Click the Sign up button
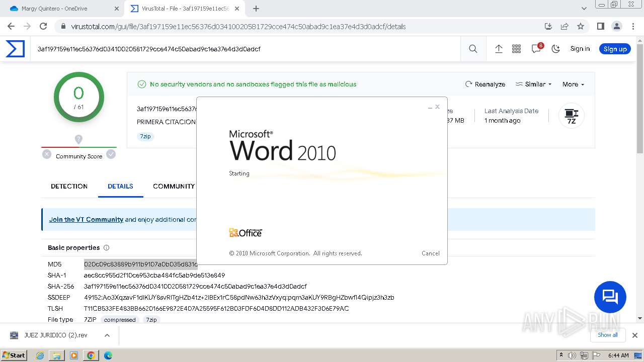 coord(615,49)
